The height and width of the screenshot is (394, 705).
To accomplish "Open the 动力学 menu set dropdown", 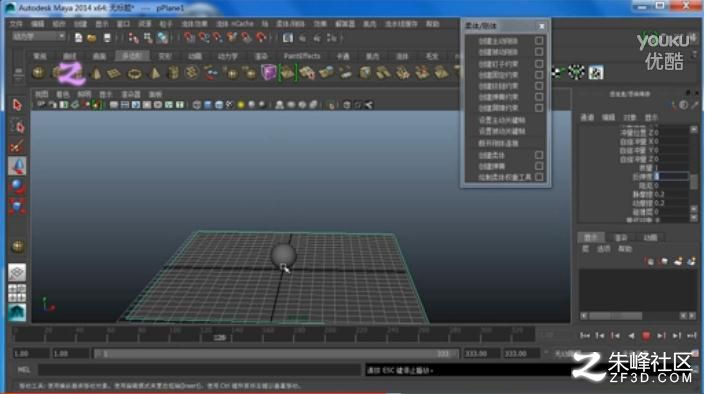I will click(x=39, y=36).
